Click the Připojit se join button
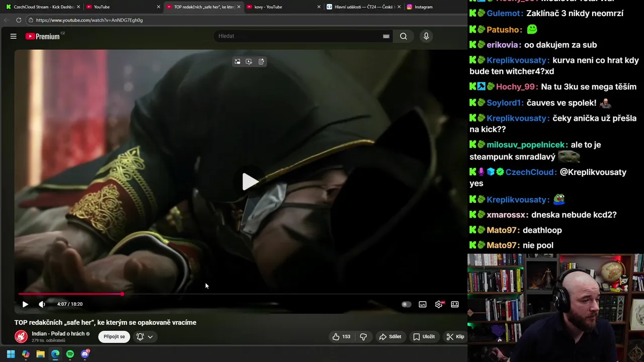644x362 pixels. tap(114, 336)
